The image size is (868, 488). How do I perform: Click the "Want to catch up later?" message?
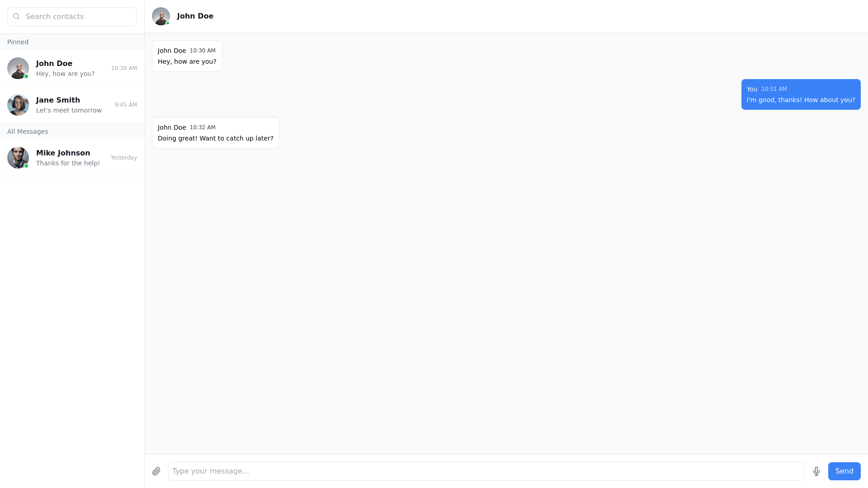pos(216,133)
